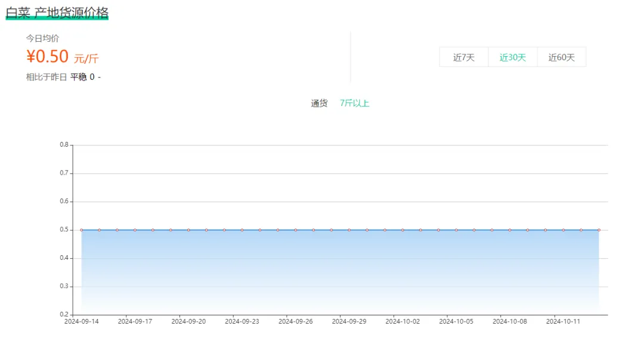Image resolution: width=644 pixels, height=338 pixels.
Task: Select the 通货 category filter
Action: coord(319,103)
